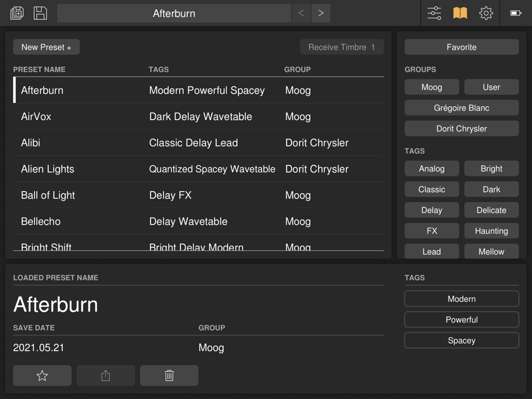Toggle the Favorite filter
Viewport: 532px width, 399px height.
click(461, 47)
